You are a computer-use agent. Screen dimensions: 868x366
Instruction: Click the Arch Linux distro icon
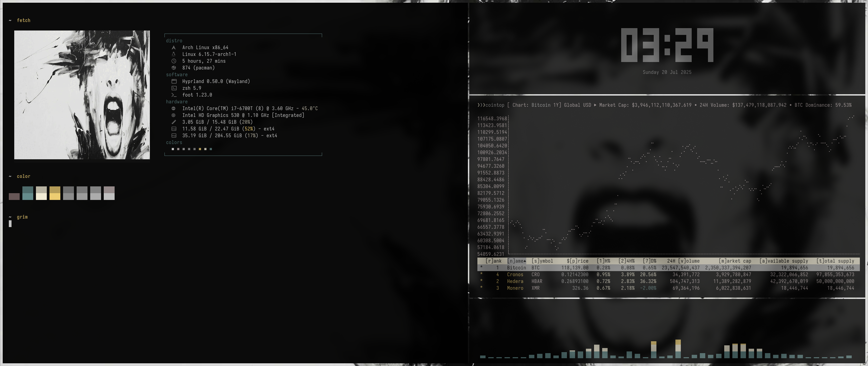click(174, 47)
